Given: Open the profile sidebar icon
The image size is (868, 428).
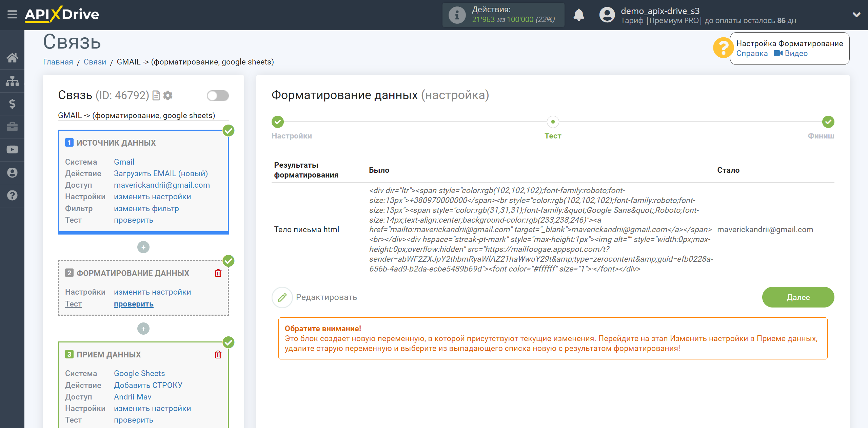Looking at the screenshot, I should tap(12, 173).
